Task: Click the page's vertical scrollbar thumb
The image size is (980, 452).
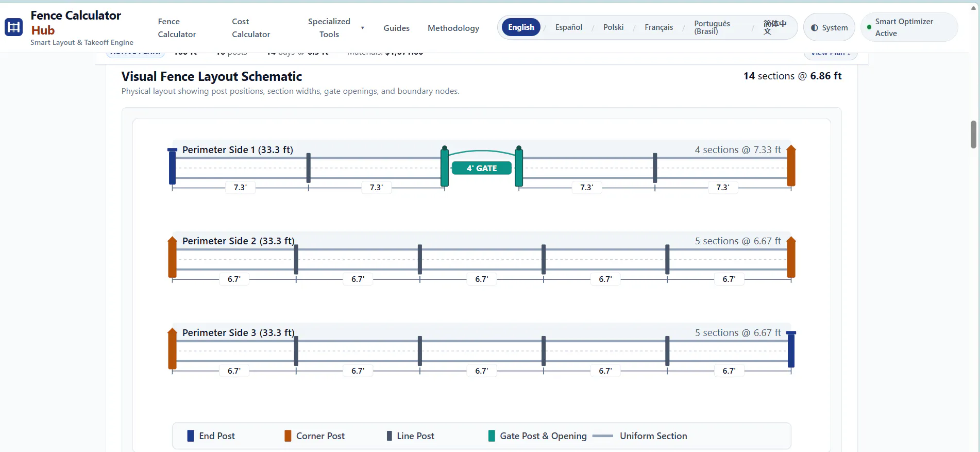Action: 973,135
